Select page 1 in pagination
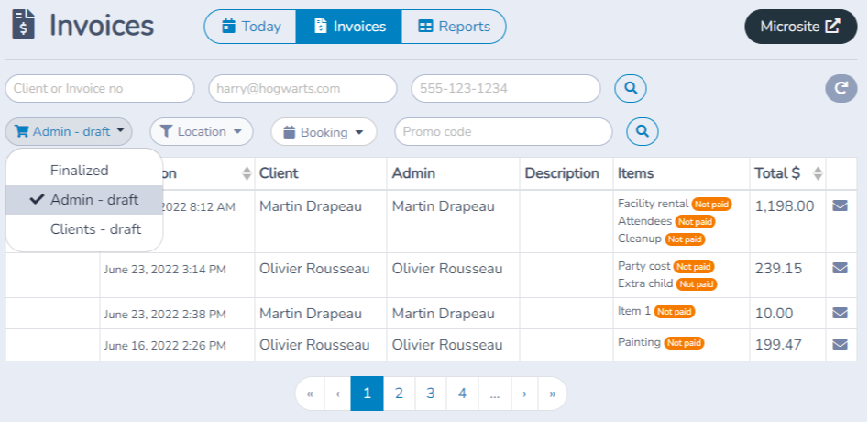Image resolution: width=868 pixels, height=422 pixels. [367, 394]
